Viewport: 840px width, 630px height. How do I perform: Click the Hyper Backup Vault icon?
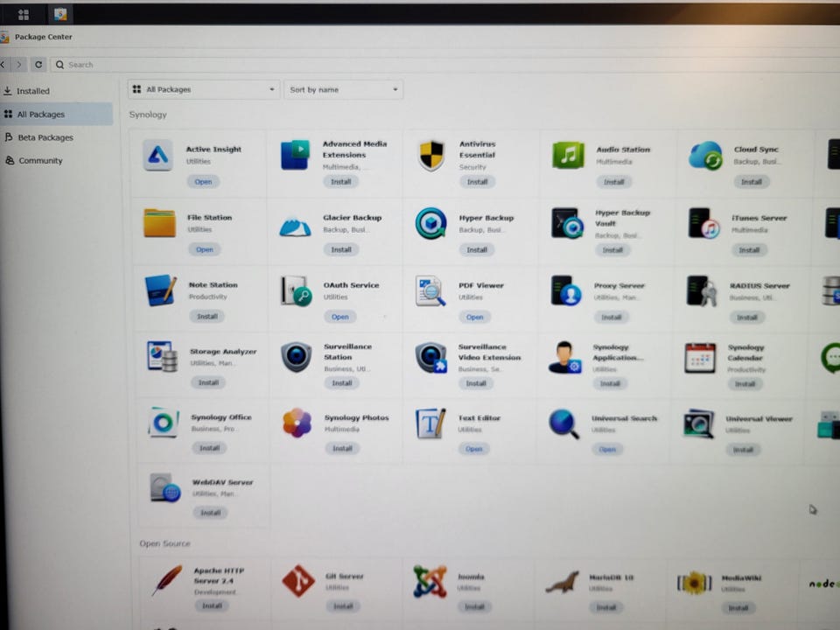pyautogui.click(x=567, y=223)
